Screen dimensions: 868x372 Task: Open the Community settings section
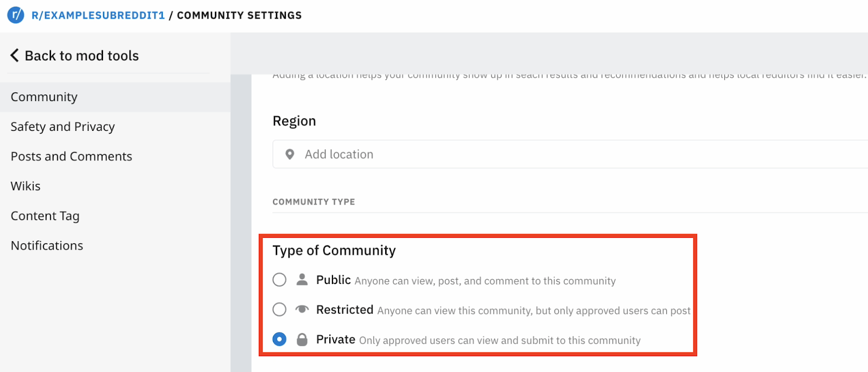tap(44, 97)
